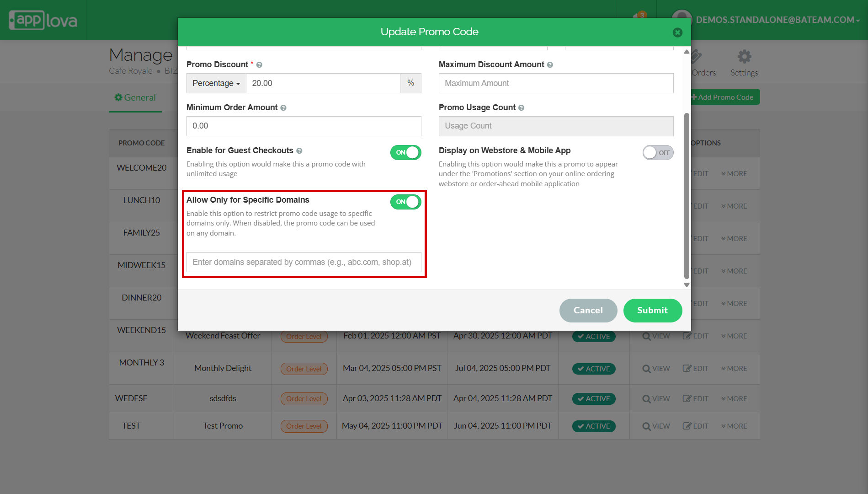Submit the promo code changes

click(x=652, y=310)
